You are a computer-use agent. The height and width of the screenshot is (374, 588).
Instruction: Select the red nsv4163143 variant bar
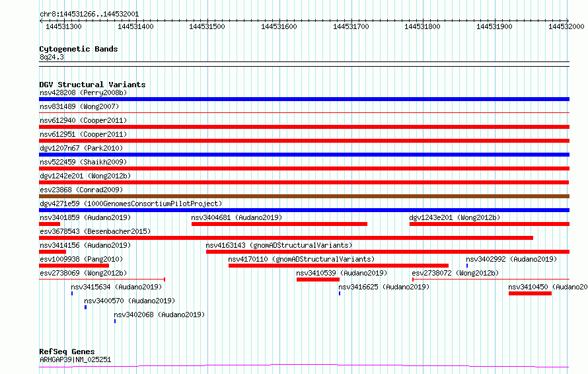click(x=388, y=252)
